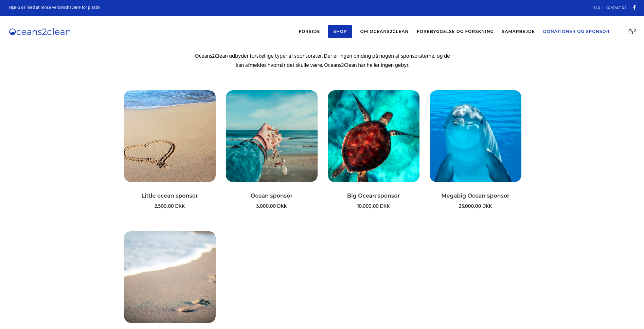Open Donationer og Sponsor menu item
Viewport: 644px width, 329px height.
pyautogui.click(x=576, y=32)
